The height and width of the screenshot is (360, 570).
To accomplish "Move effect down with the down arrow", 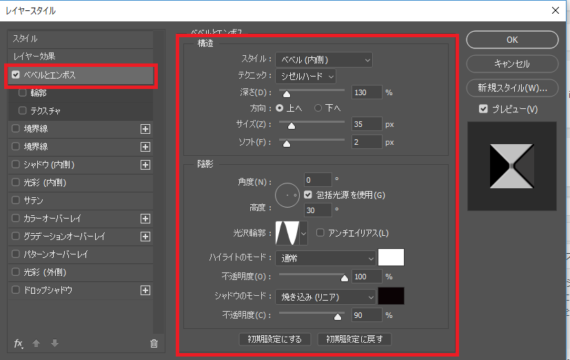I will tap(55, 343).
